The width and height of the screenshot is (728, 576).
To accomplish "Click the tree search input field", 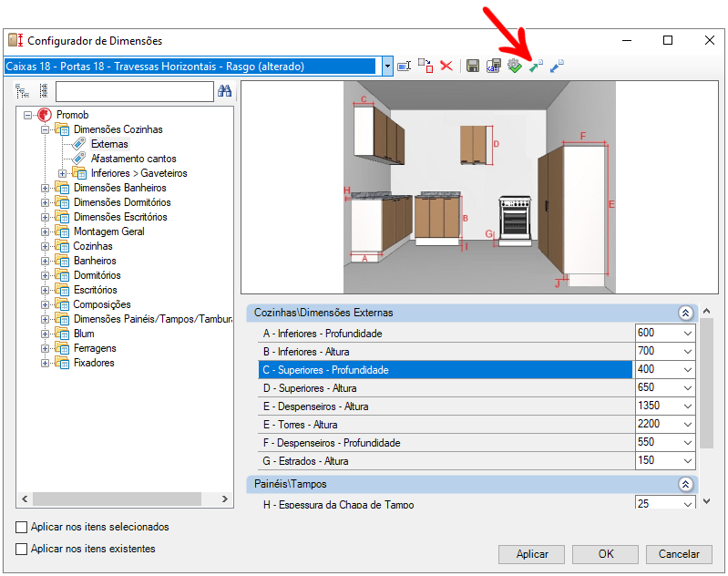I will tap(135, 91).
